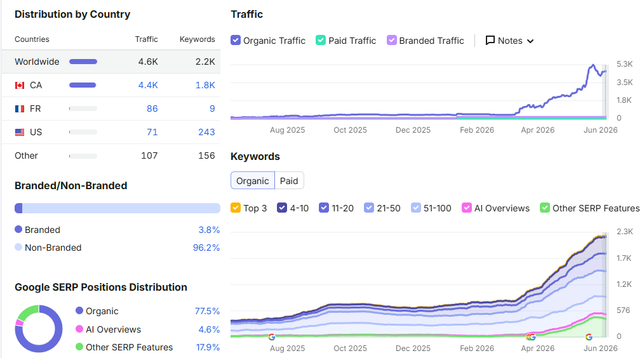Switch to the Paid keywords tab
Viewport: 644px width, 358px height.
click(x=289, y=181)
